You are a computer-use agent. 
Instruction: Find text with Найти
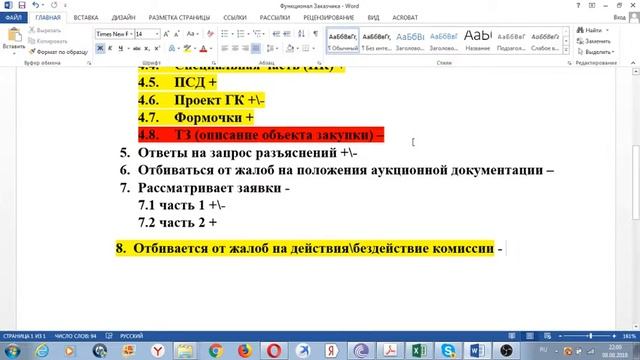click(x=589, y=30)
